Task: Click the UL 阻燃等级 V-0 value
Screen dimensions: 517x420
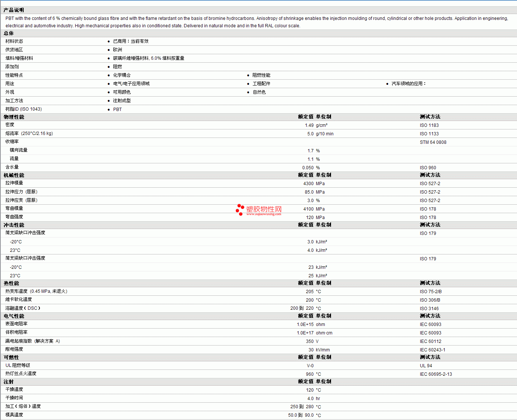Action: [x=310, y=366]
